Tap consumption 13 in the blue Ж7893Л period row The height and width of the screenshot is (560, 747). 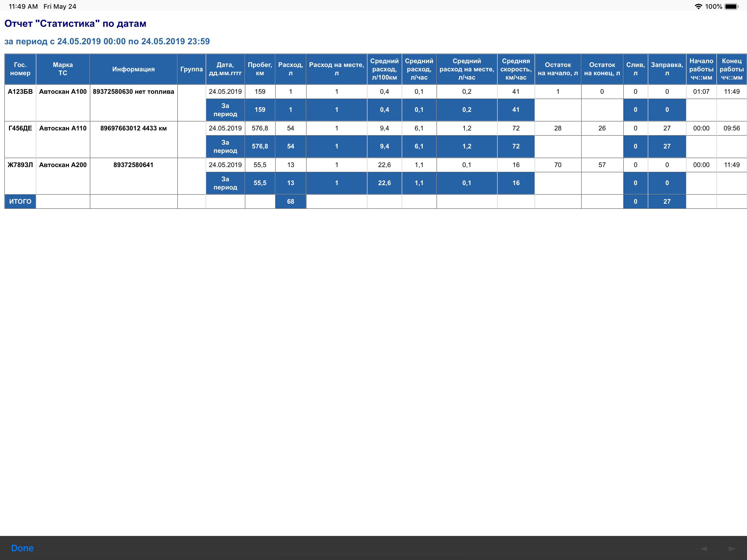(290, 183)
